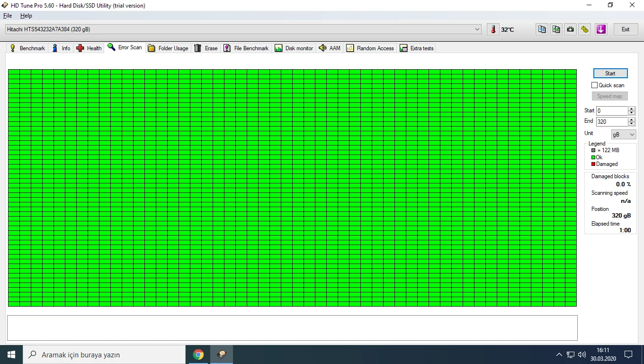
Task: Click the Elapsed time value 1:00
Action: pos(625,230)
